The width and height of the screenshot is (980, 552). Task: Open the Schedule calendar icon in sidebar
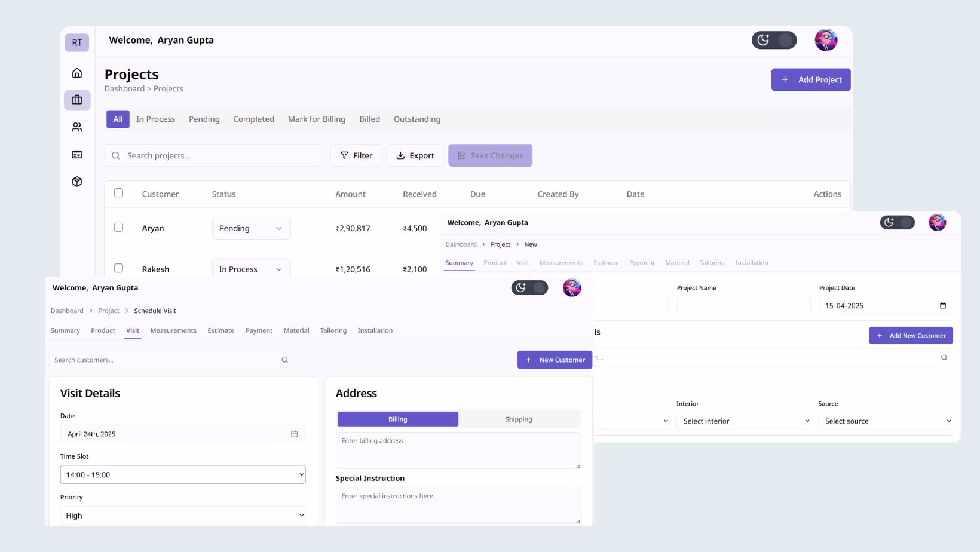(76, 154)
